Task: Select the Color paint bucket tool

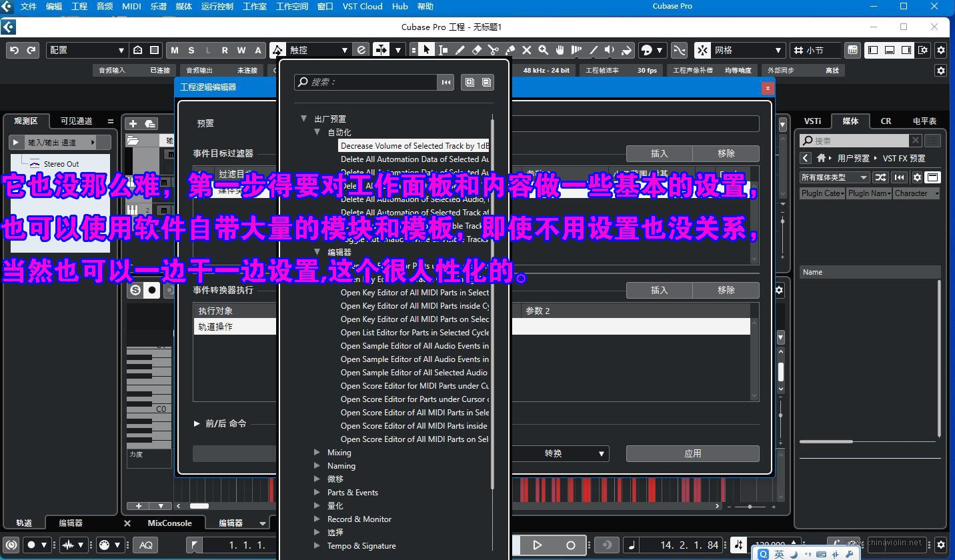Action: (626, 50)
